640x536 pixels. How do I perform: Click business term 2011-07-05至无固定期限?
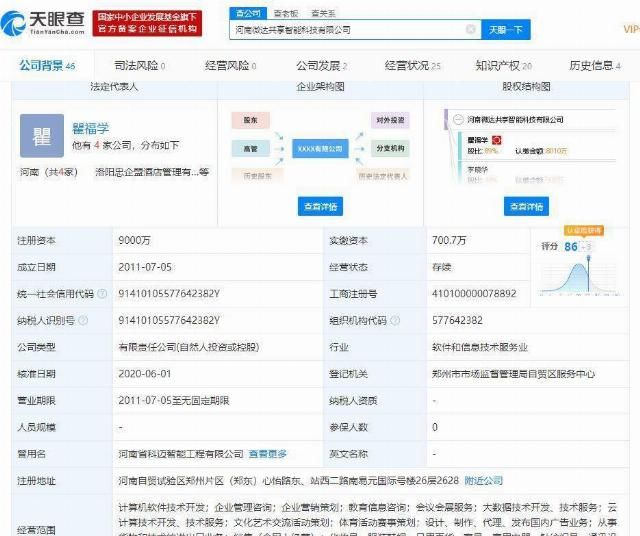(173, 400)
